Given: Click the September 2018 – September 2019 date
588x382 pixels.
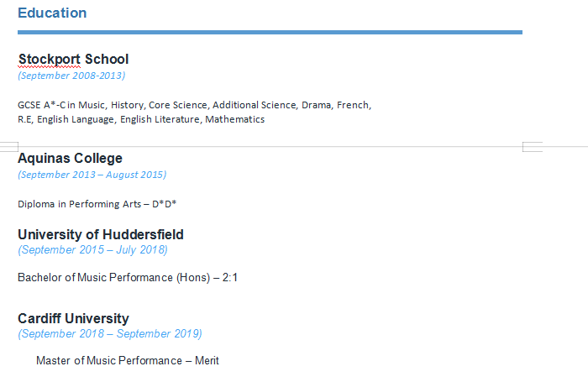Looking at the screenshot, I should click(x=110, y=333).
